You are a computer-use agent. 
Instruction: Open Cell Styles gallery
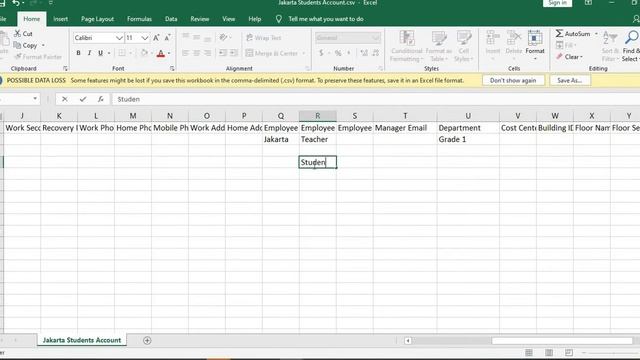[463, 46]
